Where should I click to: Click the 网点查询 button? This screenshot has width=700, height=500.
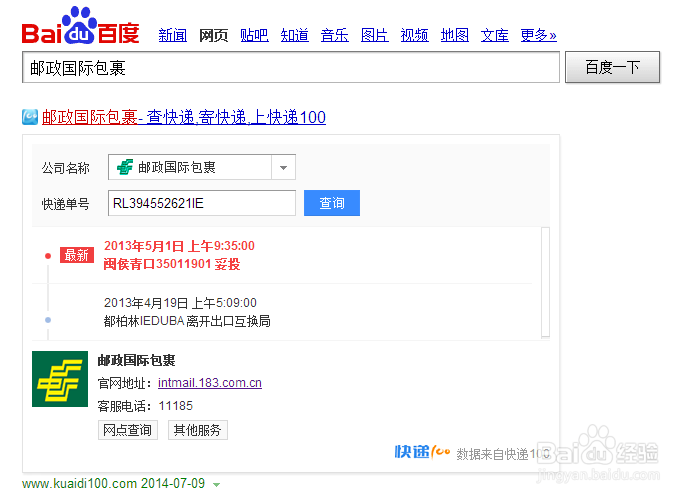point(128,430)
